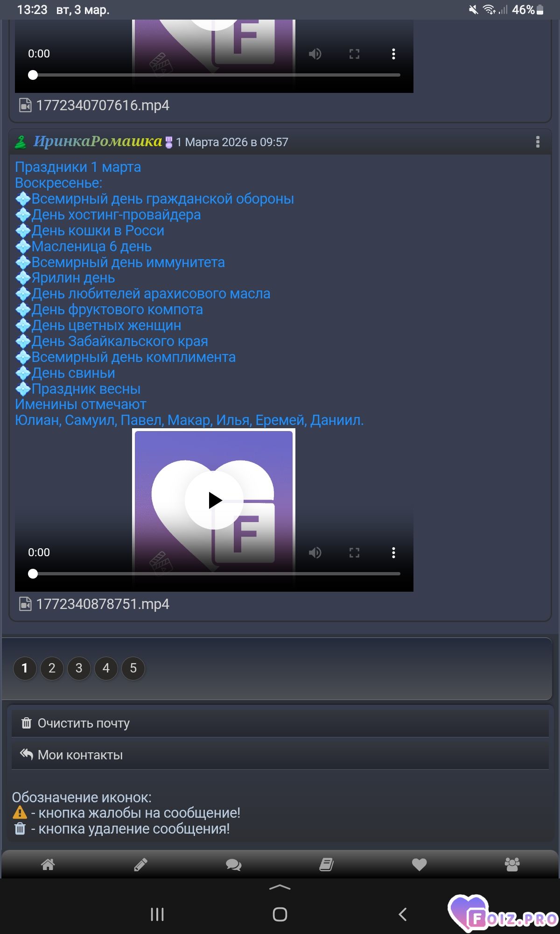Screen dimensions: 560x934
Task: Mute the lower video's sound
Action: click(x=315, y=553)
